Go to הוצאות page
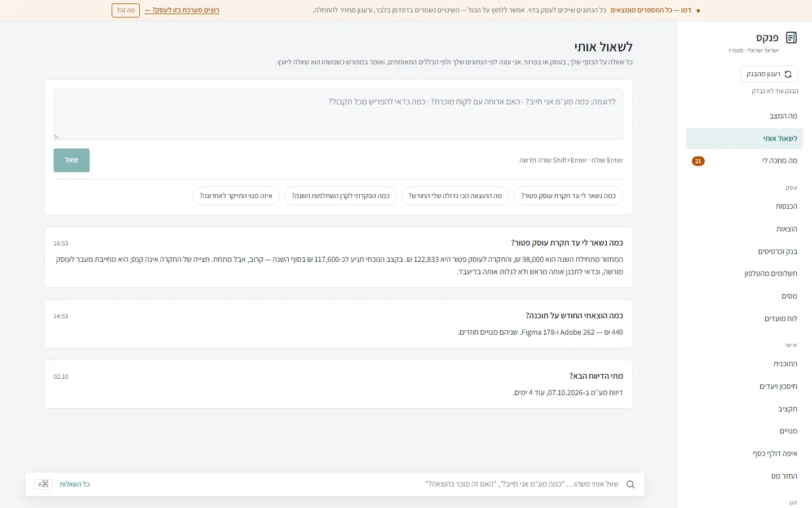Screen dimensions: 812x508 pyautogui.click(x=744, y=229)
